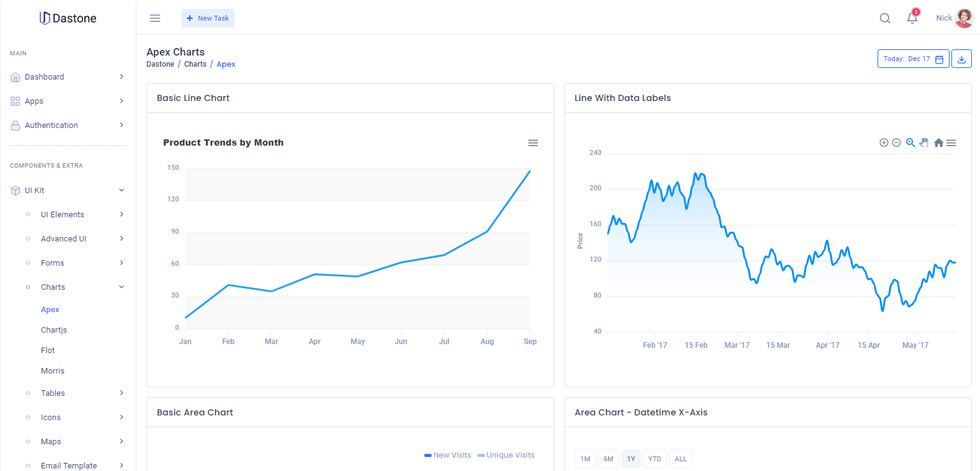Toggle the Unique Visits legend series

506,455
